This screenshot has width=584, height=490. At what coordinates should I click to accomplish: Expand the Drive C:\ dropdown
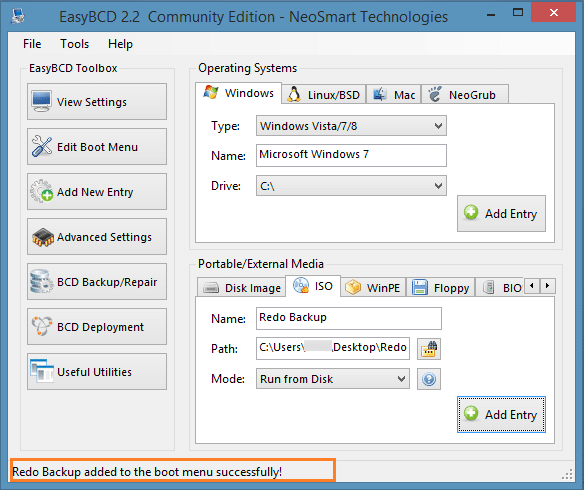[351, 185]
